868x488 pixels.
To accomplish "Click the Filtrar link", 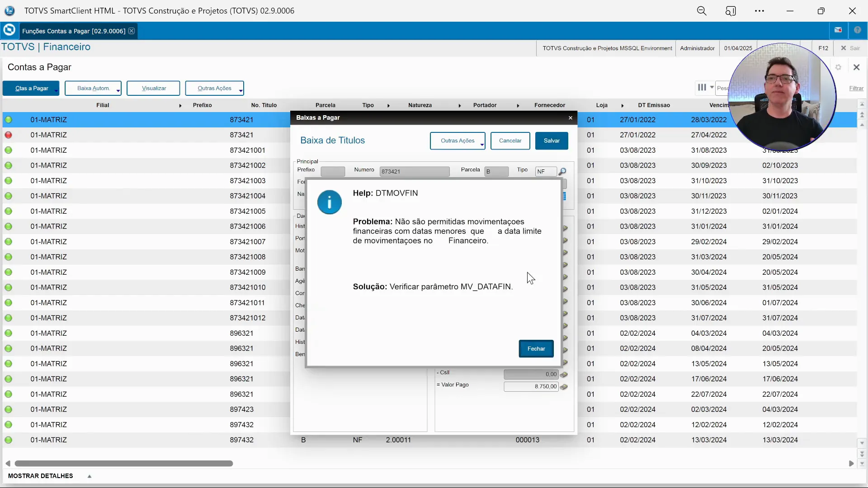I will [x=856, y=89].
